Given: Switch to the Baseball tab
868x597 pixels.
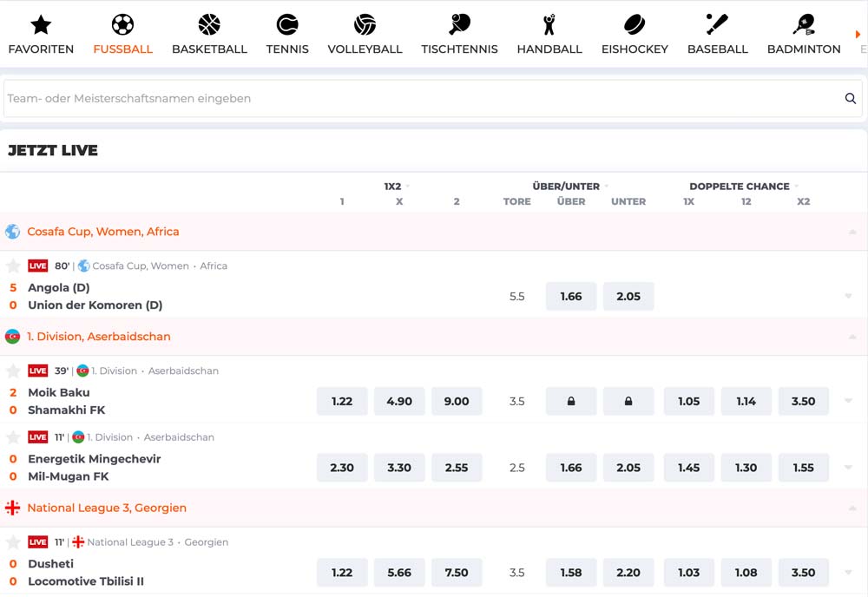Looking at the screenshot, I should pos(717,25).
